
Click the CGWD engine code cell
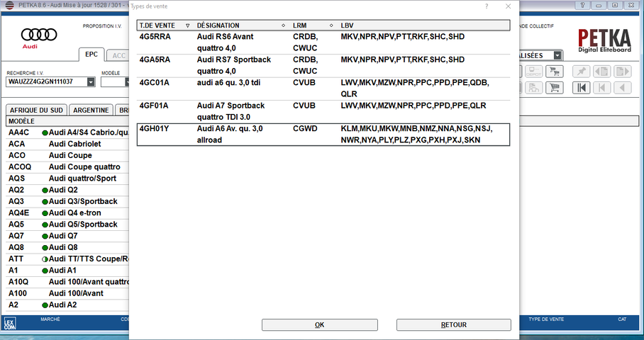tap(305, 129)
